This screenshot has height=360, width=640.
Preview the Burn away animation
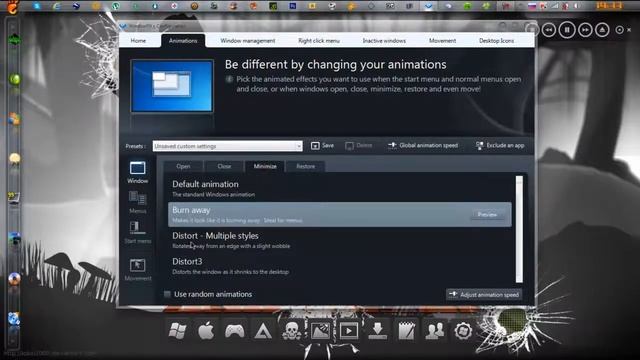point(487,214)
